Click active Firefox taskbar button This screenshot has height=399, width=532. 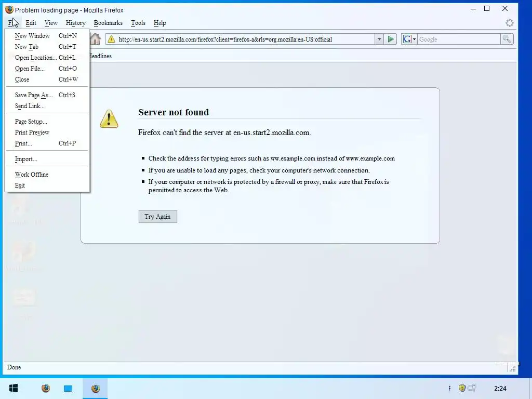[x=96, y=388]
